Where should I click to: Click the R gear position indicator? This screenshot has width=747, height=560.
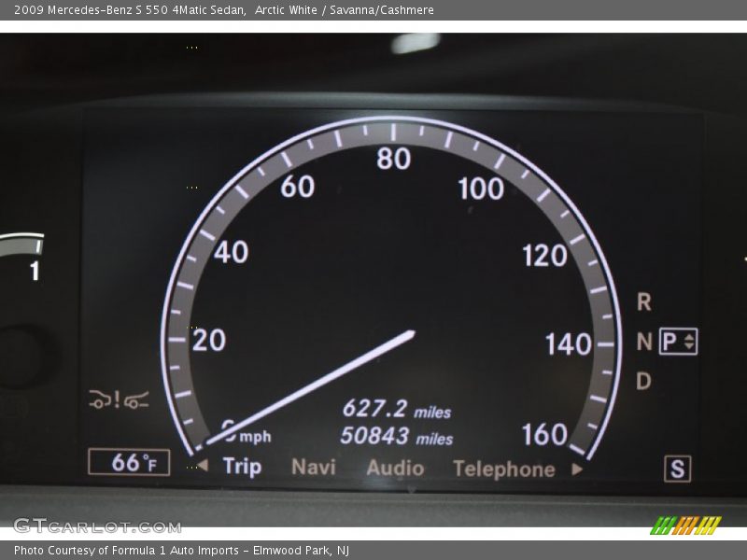(642, 301)
